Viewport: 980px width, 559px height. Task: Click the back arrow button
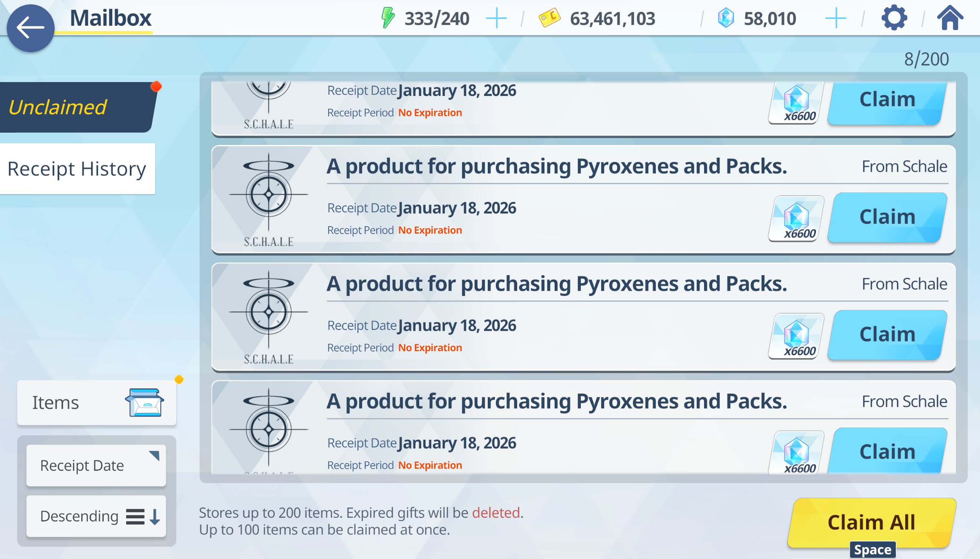pyautogui.click(x=30, y=28)
